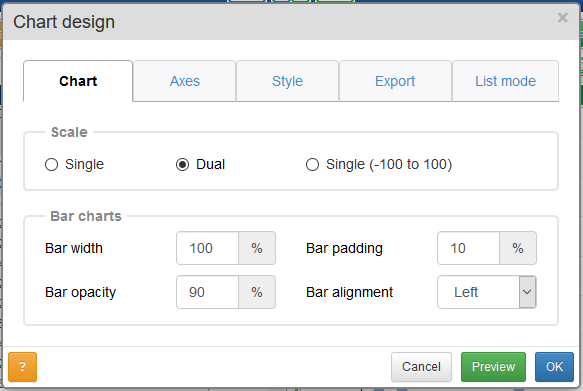Confirm with the OK button
Viewport: 583px width, 391px height.
(554, 367)
